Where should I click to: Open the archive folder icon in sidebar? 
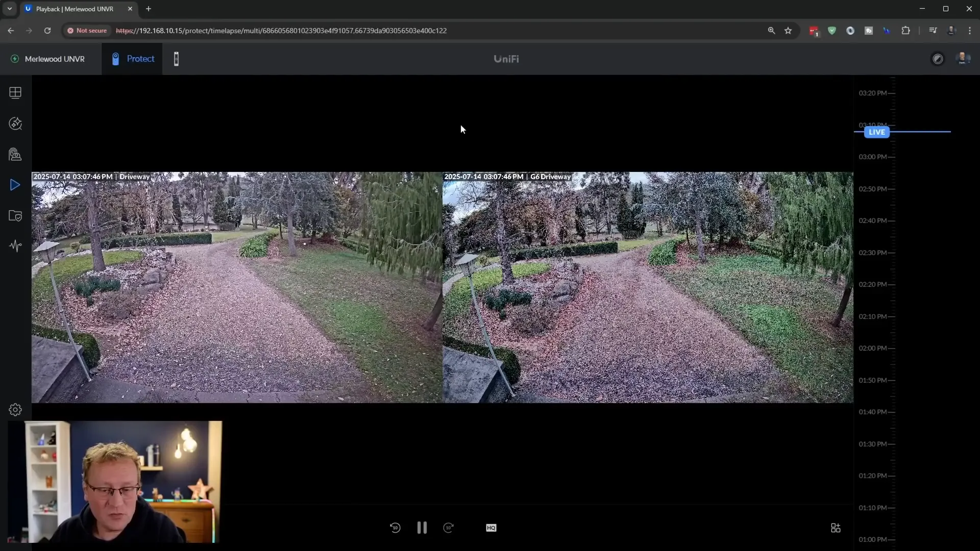(15, 216)
